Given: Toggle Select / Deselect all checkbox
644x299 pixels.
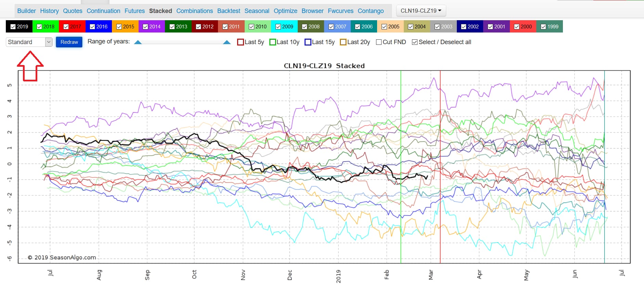Looking at the screenshot, I should click(x=415, y=42).
